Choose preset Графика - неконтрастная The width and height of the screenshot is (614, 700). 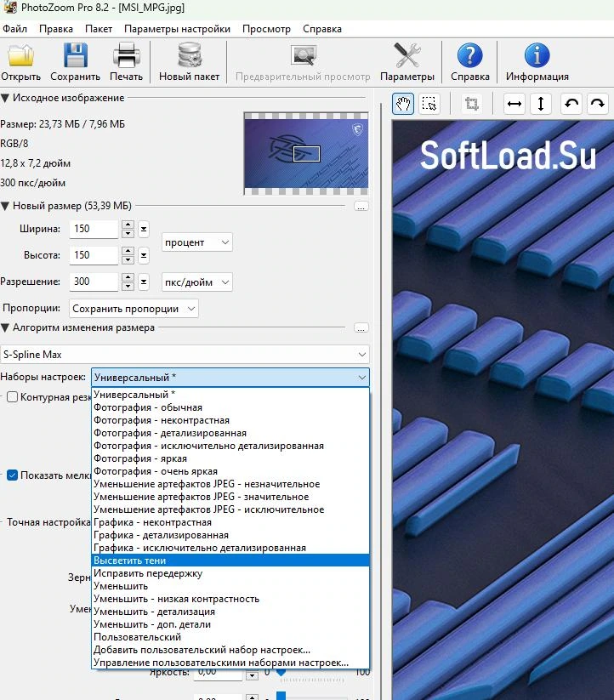click(230, 522)
